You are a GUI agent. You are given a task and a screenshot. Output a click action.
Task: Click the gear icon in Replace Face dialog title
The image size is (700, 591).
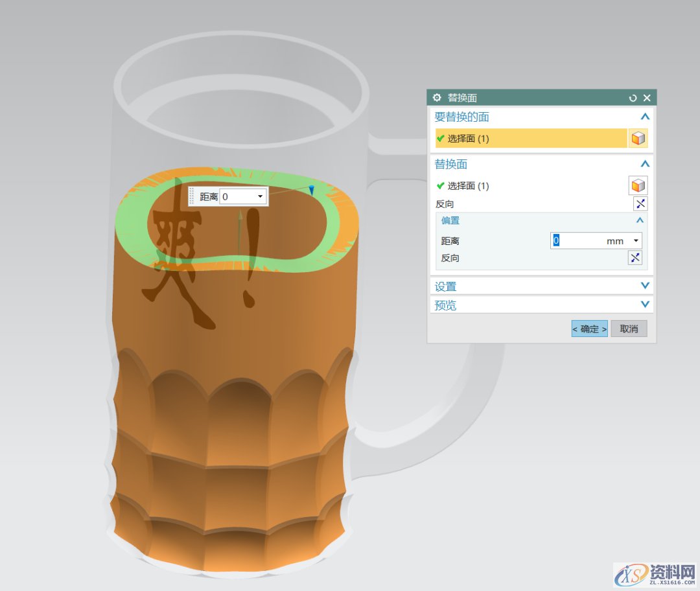tap(436, 98)
